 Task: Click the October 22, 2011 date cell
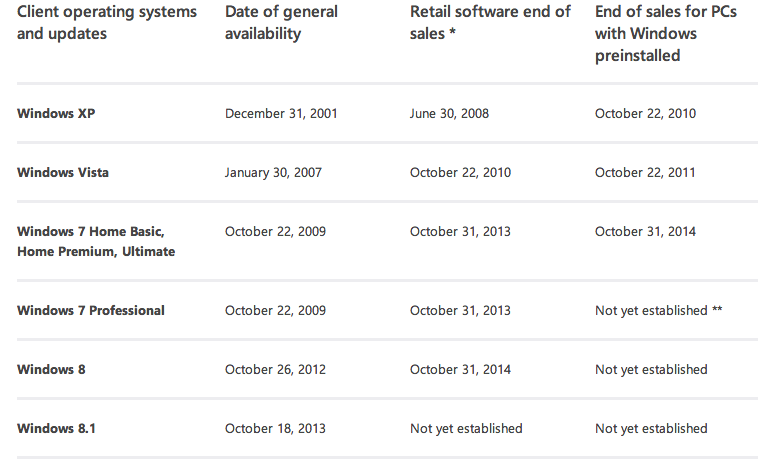point(645,173)
